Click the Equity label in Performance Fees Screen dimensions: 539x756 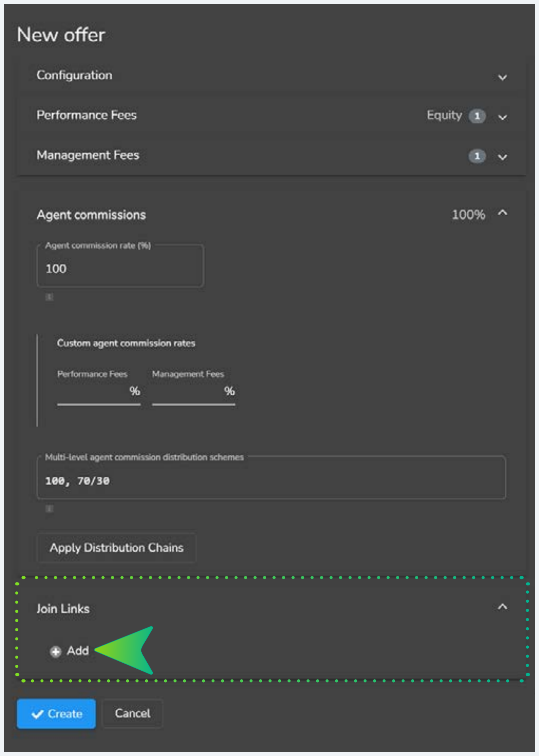pos(444,116)
